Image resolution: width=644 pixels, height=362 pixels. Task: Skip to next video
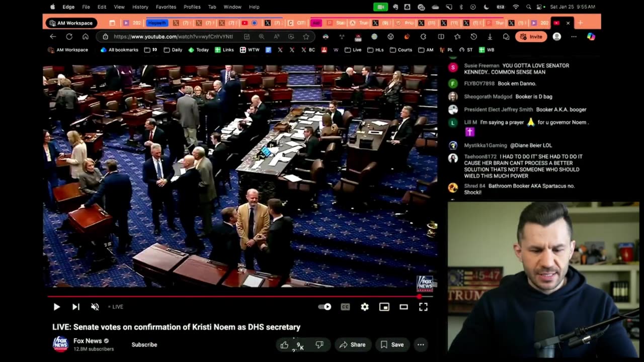click(x=75, y=307)
